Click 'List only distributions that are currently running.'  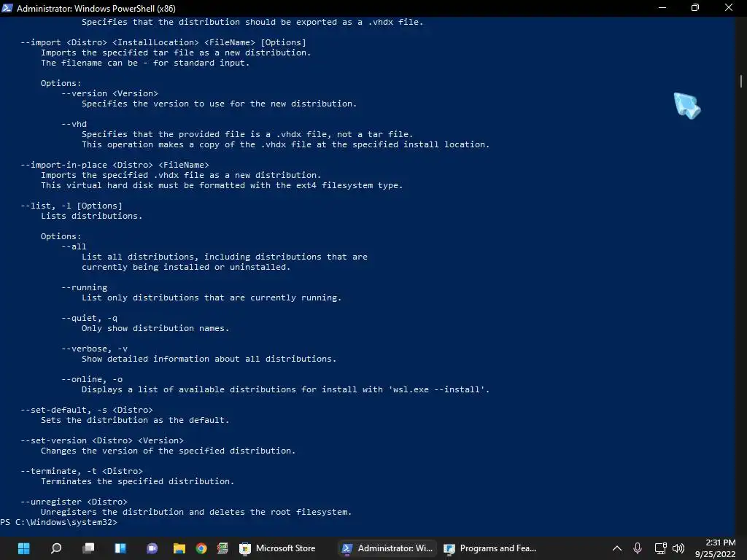(212, 297)
